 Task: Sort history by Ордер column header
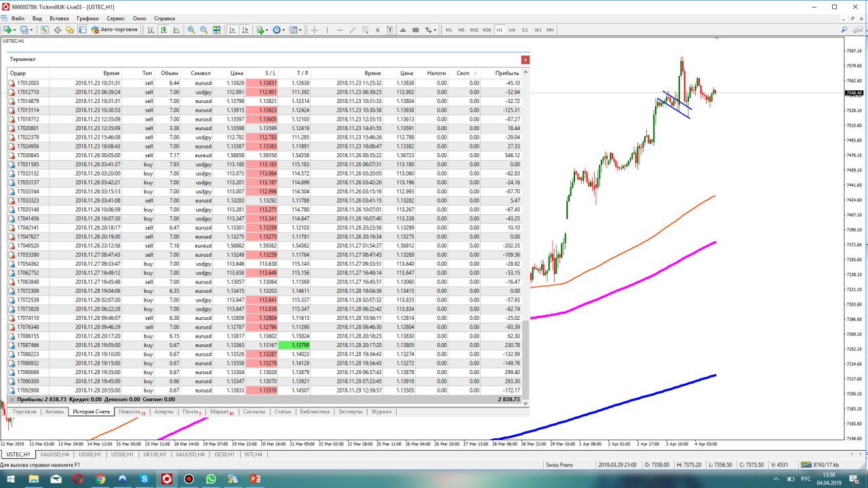(x=28, y=73)
